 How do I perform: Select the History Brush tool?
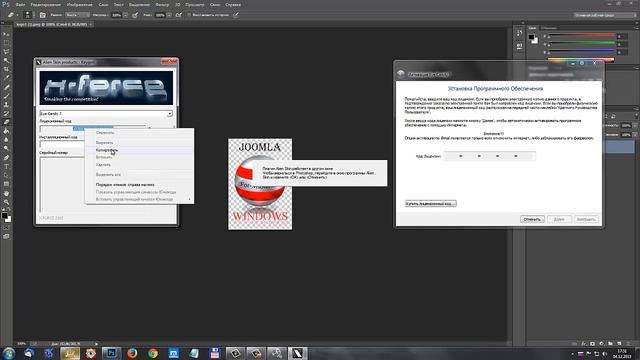pos(6,113)
